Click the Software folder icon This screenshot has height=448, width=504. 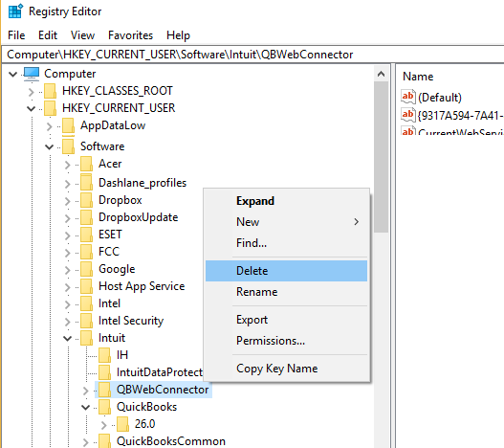(x=68, y=146)
